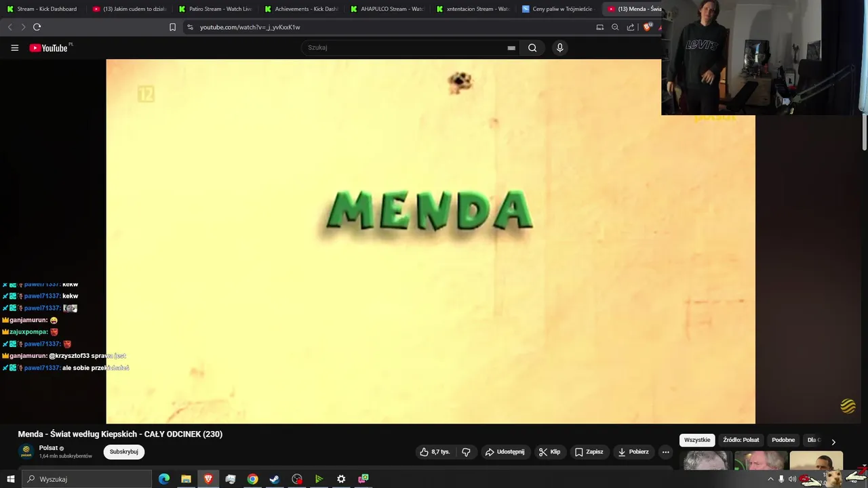Viewport: 868px width, 488px height.
Task: Click the system tray microphone icon
Action: (781, 479)
